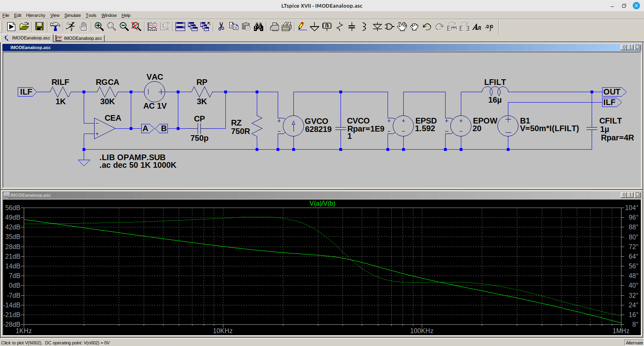644x346 pixels.
Task: Open component library with gate icon
Action: [389, 27]
